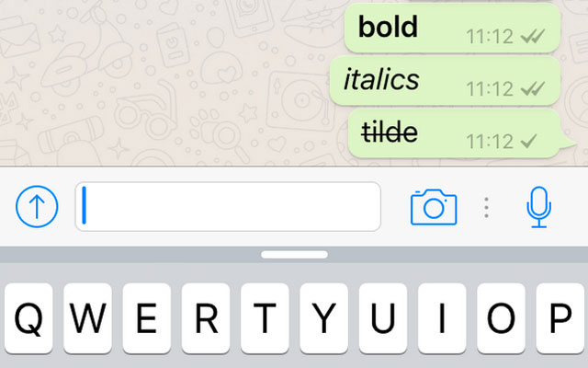Tap the keyboard grabber handle bar

pyautogui.click(x=294, y=255)
